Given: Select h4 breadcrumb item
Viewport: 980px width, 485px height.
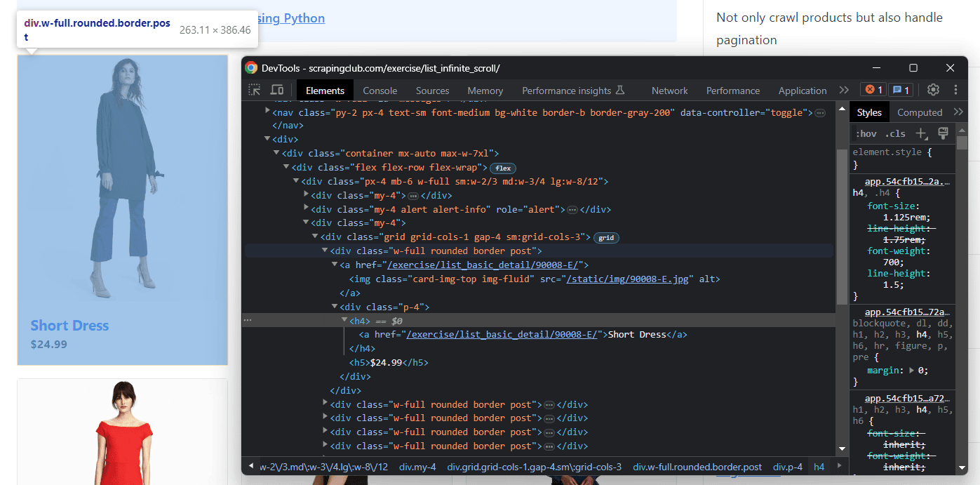Looking at the screenshot, I should (819, 467).
